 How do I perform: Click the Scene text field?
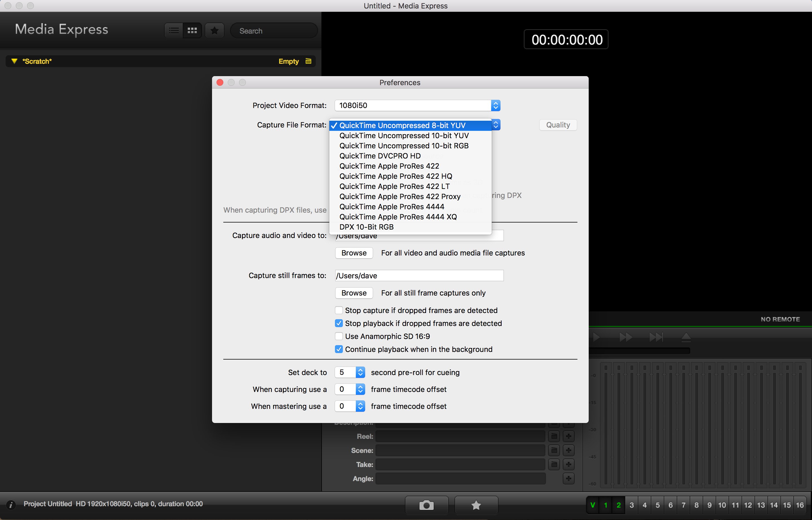point(460,450)
